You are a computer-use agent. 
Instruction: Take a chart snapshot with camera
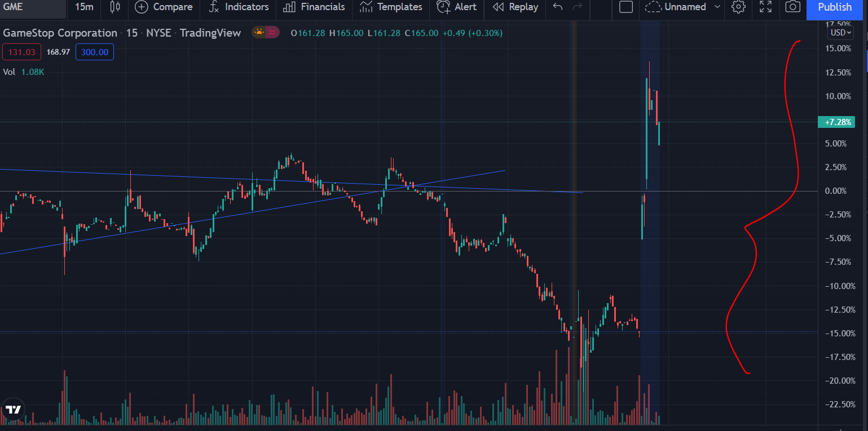(x=792, y=7)
